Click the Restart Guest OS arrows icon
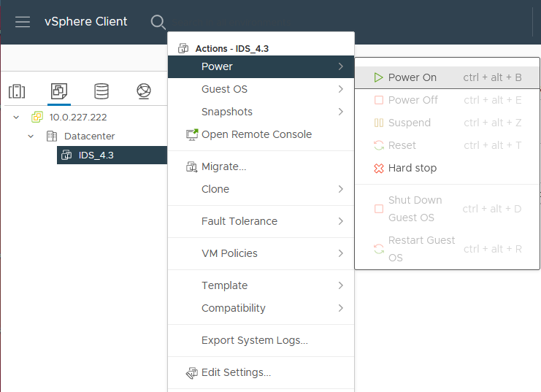Viewport: 541px width, 392px height. (379, 249)
